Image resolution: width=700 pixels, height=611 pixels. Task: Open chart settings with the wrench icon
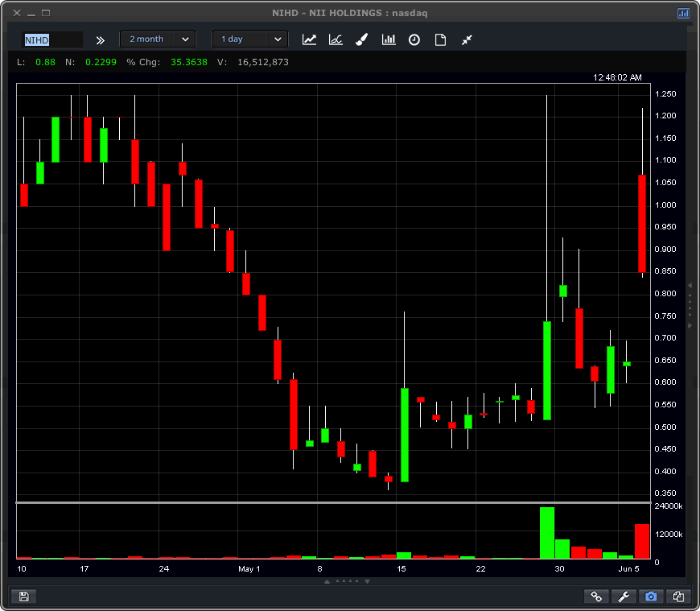624,597
